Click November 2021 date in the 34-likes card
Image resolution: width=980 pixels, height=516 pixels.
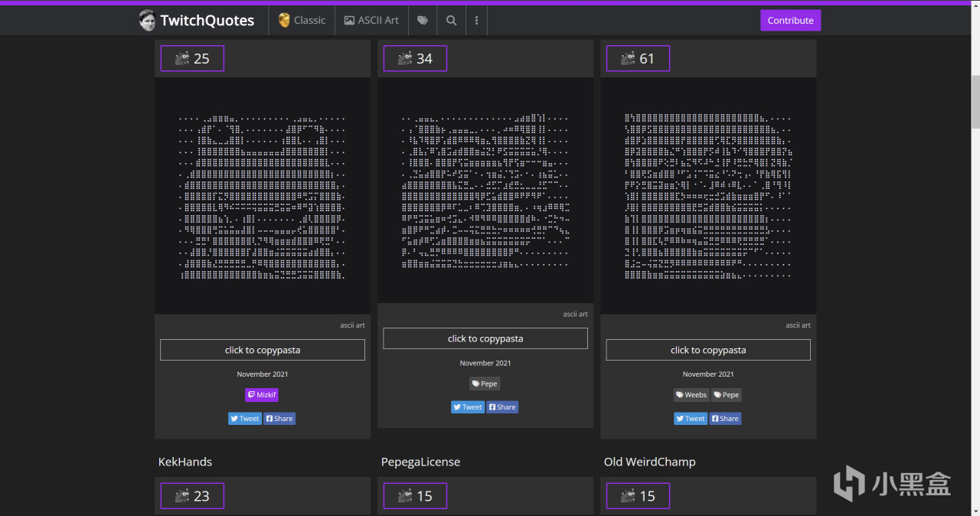pyautogui.click(x=485, y=363)
